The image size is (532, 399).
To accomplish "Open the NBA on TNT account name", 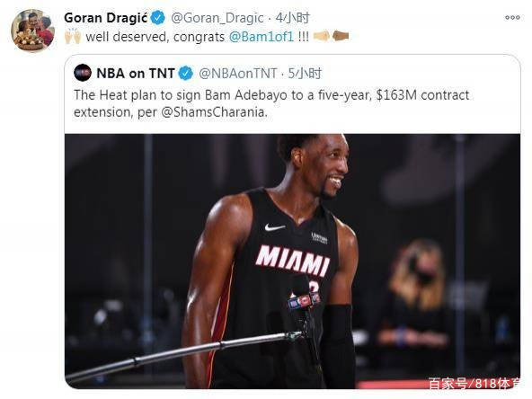I will tap(136, 74).
